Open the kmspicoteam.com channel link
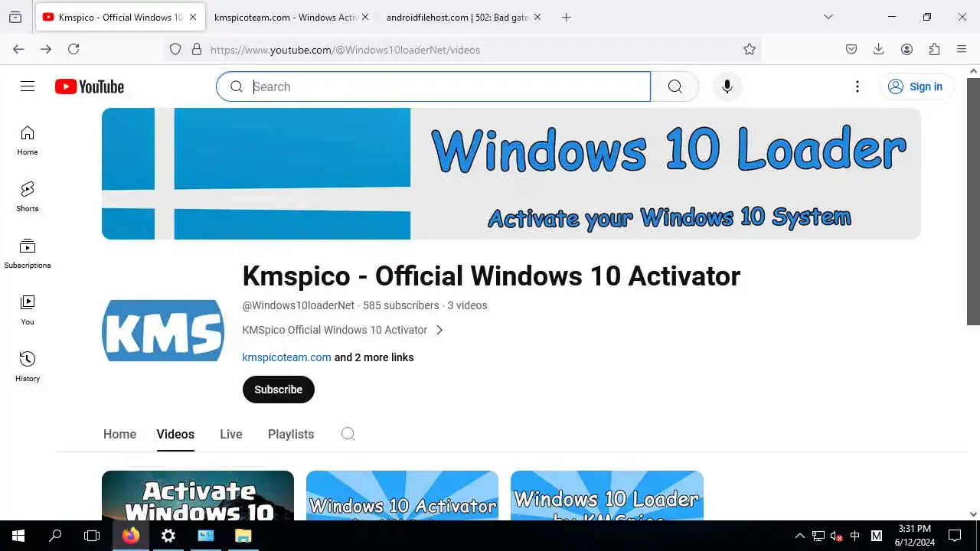 [x=286, y=357]
